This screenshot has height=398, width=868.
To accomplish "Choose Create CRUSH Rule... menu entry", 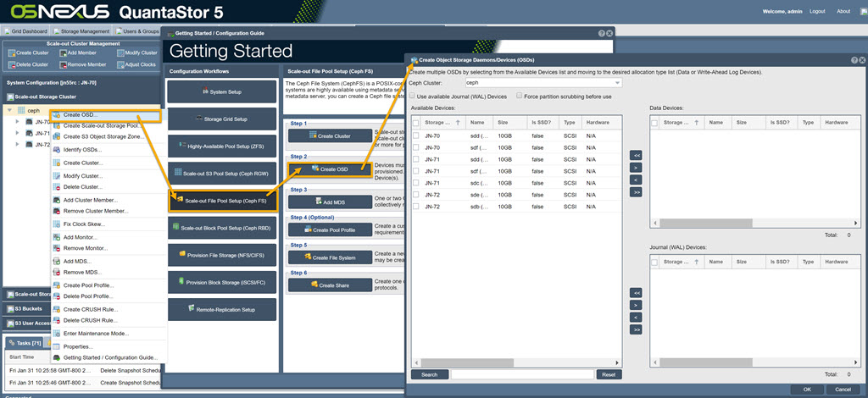I will tap(90, 310).
